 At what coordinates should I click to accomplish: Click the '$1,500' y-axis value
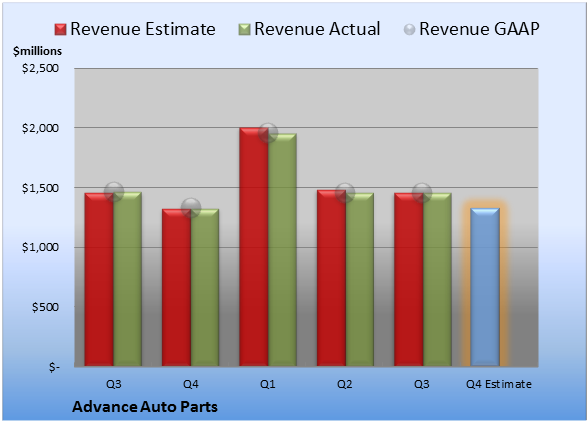pyautogui.click(x=40, y=188)
